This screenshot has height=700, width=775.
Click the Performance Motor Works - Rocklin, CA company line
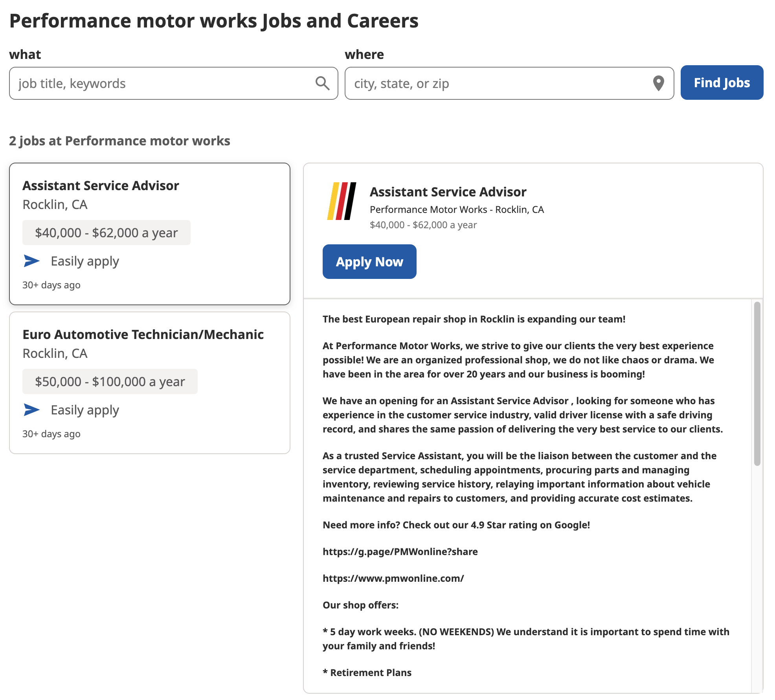point(457,209)
